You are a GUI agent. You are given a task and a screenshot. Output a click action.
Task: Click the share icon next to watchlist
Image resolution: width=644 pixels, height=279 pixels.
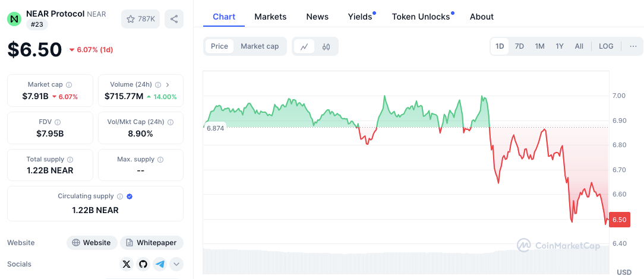coord(174,19)
